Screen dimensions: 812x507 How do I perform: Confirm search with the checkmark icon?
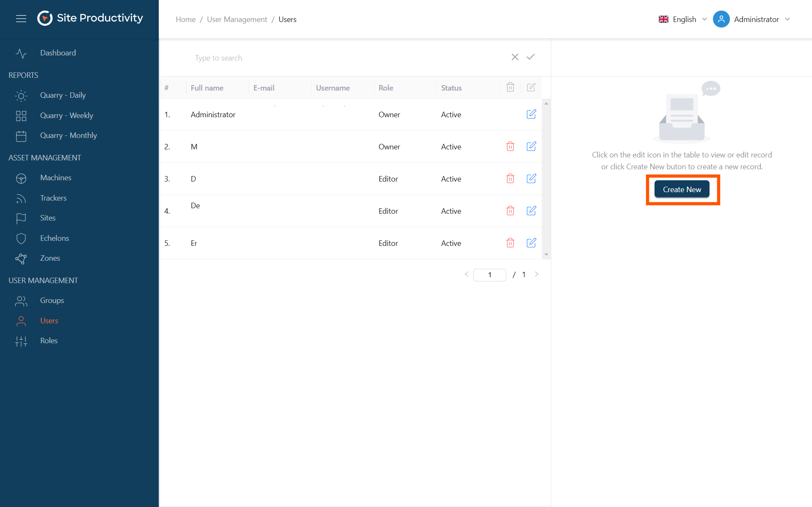[x=530, y=57]
